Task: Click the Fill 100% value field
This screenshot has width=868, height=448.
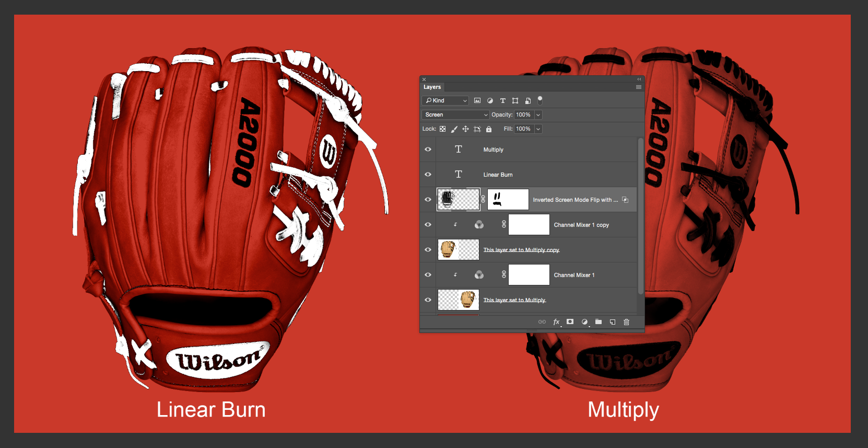Action: click(524, 129)
